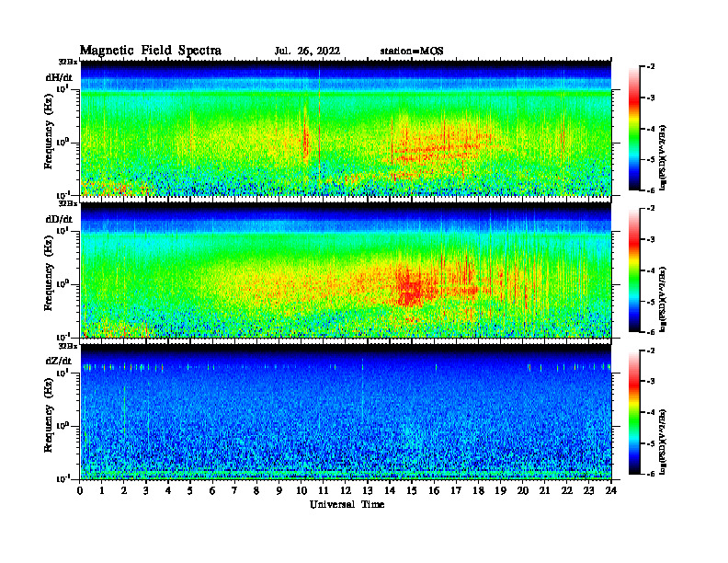Click the "station=MOS" label
Image resolution: width=728 pixels, height=563 pixels.
pos(412,52)
